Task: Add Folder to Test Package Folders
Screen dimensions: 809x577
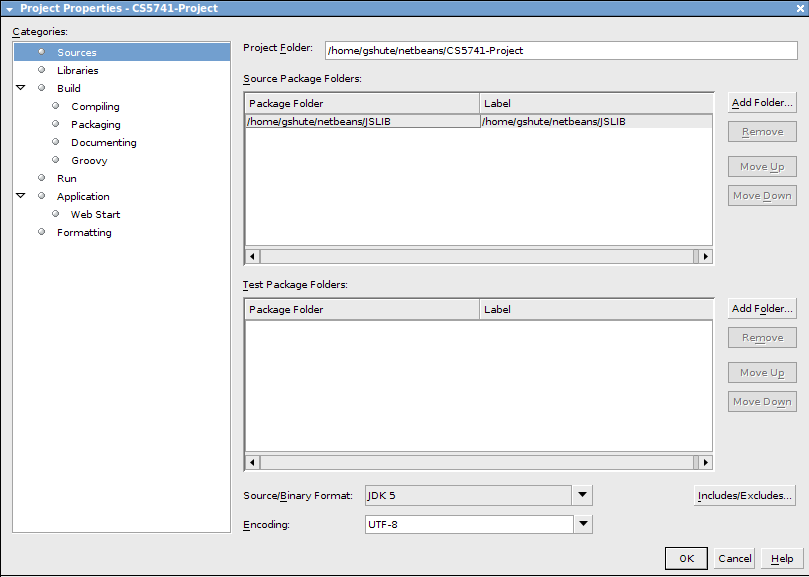Action: (x=761, y=309)
